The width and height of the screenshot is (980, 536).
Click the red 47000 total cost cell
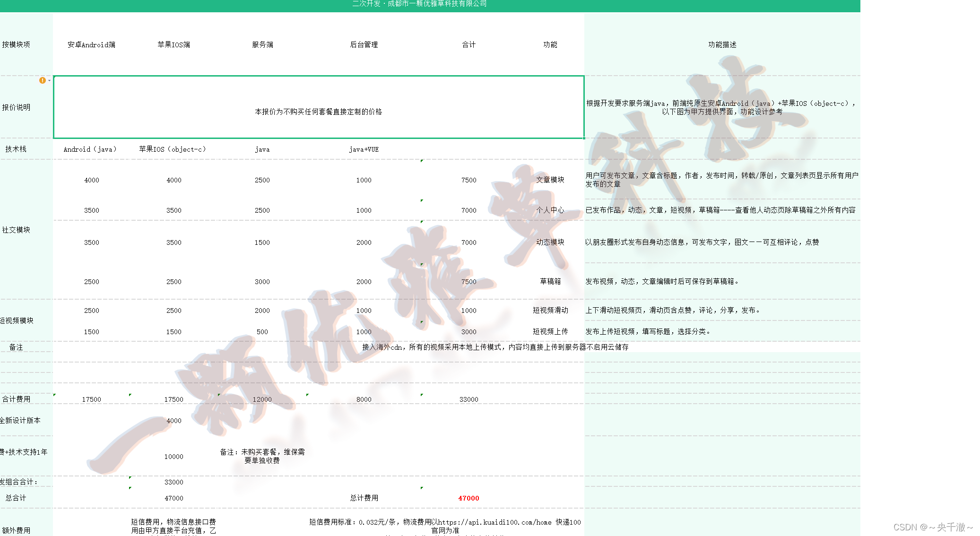click(468, 498)
